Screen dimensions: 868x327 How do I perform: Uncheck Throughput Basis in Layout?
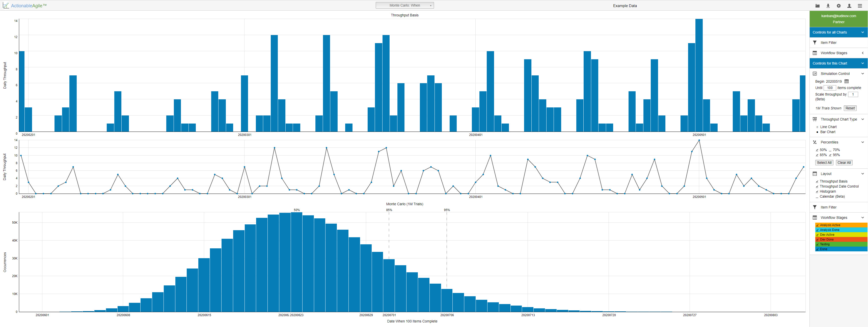tap(817, 182)
